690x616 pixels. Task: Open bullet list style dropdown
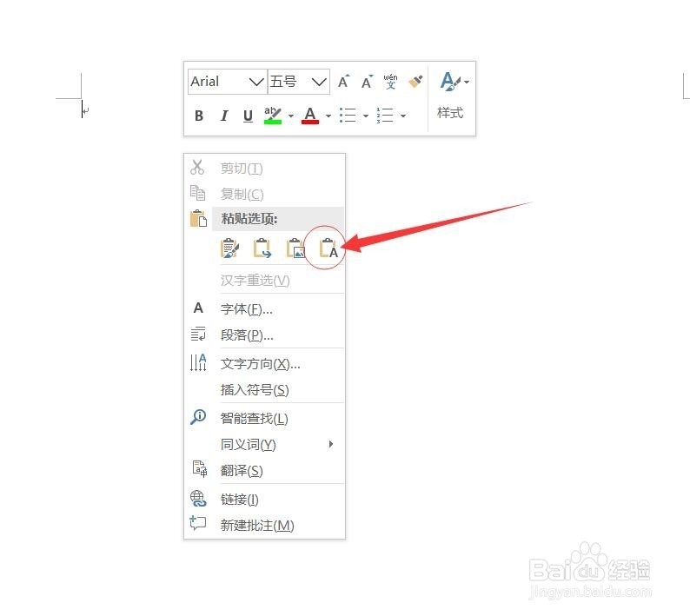pyautogui.click(x=366, y=116)
